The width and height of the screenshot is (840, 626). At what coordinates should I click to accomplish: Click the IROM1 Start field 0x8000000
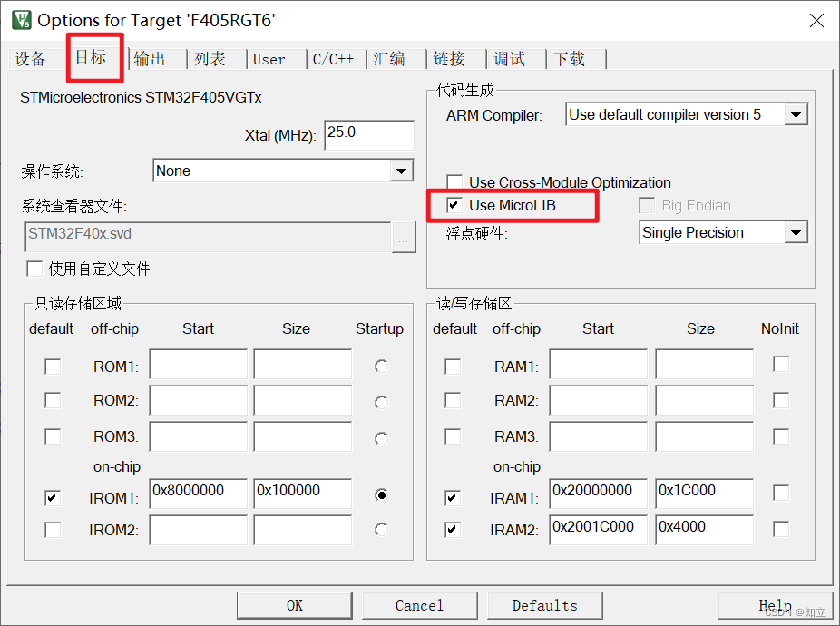(x=199, y=494)
